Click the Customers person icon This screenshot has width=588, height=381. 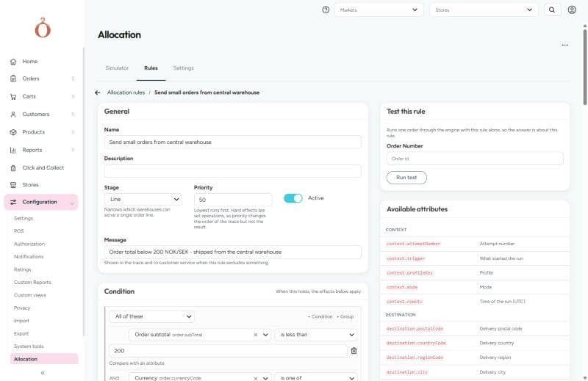click(13, 115)
